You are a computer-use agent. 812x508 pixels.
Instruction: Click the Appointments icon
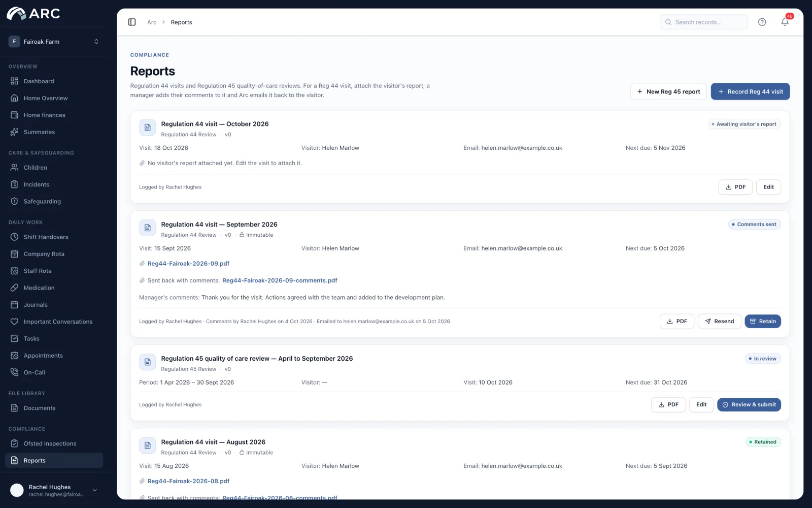pos(14,356)
